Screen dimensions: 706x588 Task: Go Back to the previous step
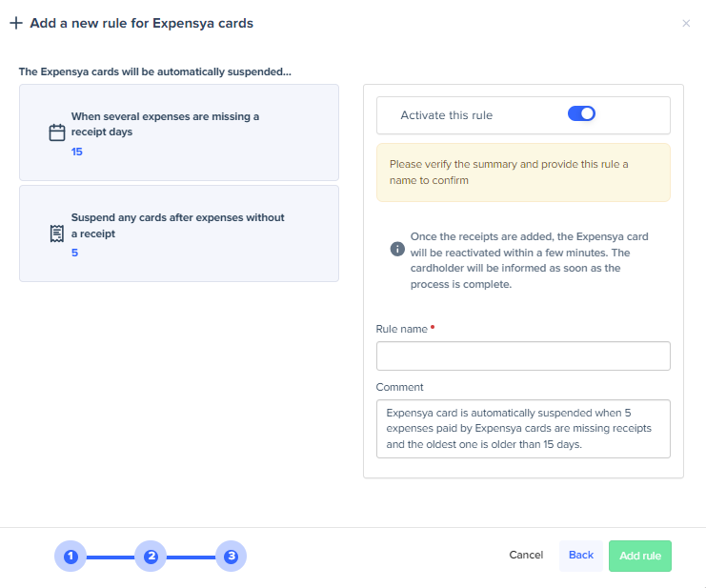click(x=580, y=556)
